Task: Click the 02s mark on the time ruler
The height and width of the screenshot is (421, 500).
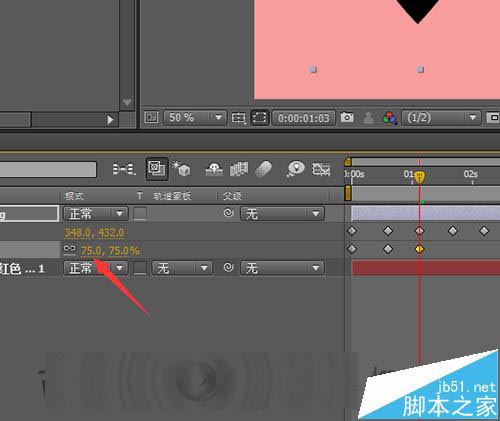Action: 471,174
